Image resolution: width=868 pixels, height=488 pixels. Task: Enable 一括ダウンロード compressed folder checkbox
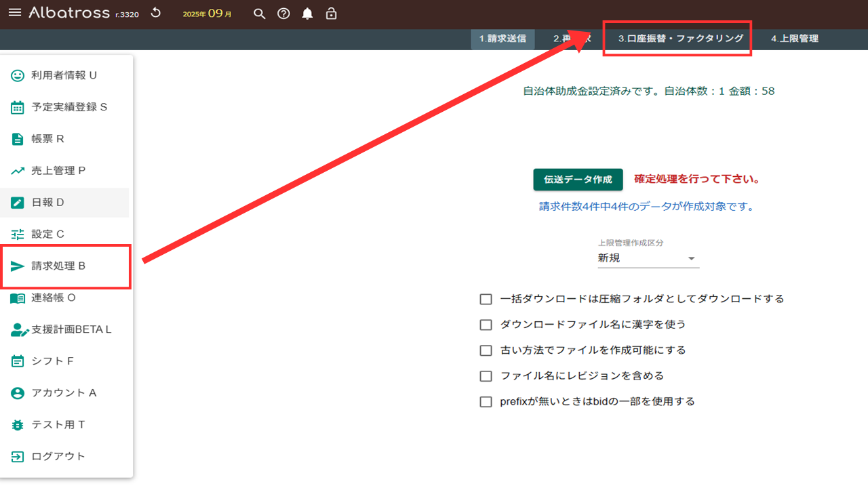click(x=486, y=299)
